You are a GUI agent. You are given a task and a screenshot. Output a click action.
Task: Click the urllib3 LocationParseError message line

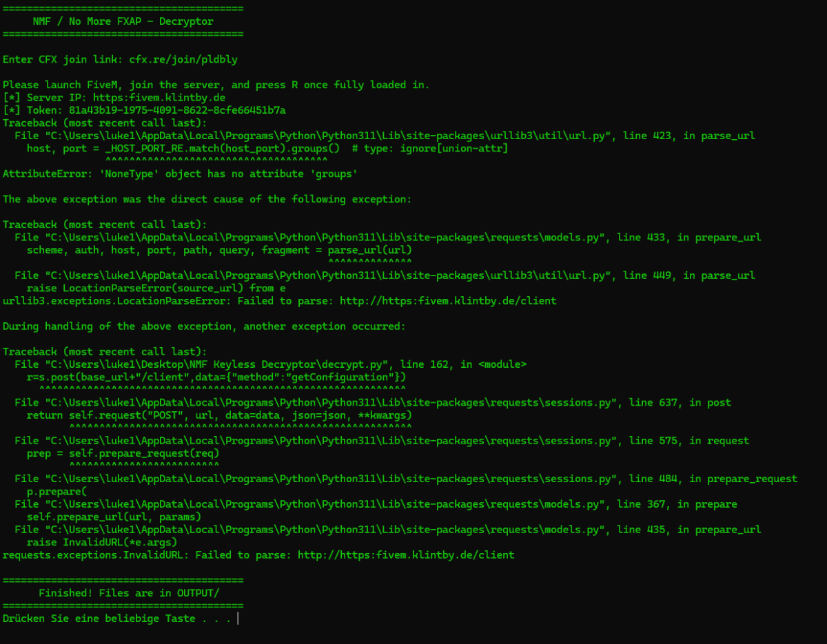(279, 300)
